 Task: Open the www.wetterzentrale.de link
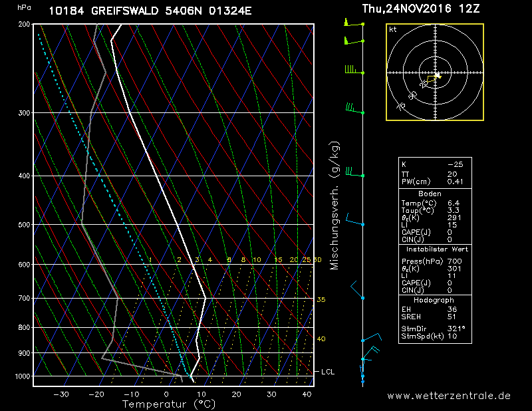click(x=449, y=396)
